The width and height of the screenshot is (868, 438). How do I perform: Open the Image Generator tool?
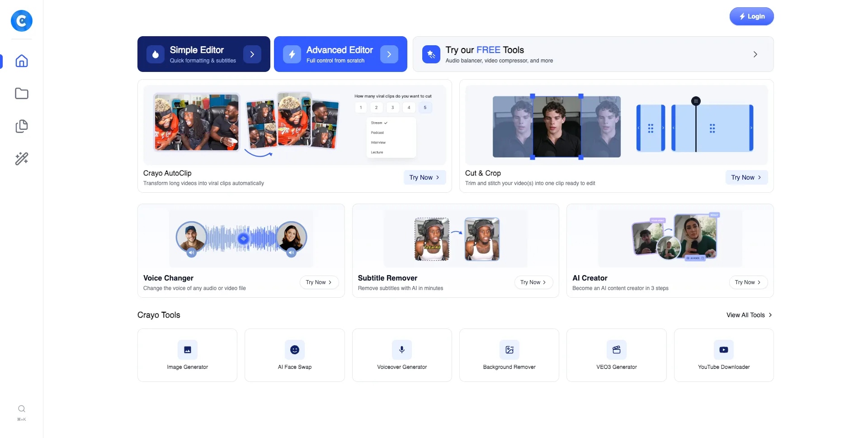click(x=187, y=355)
